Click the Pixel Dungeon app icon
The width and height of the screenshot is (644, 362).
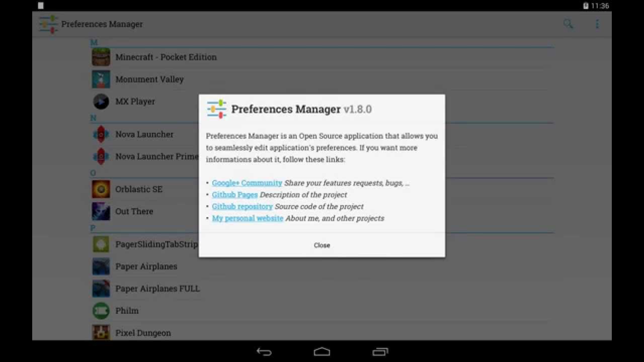point(101,332)
